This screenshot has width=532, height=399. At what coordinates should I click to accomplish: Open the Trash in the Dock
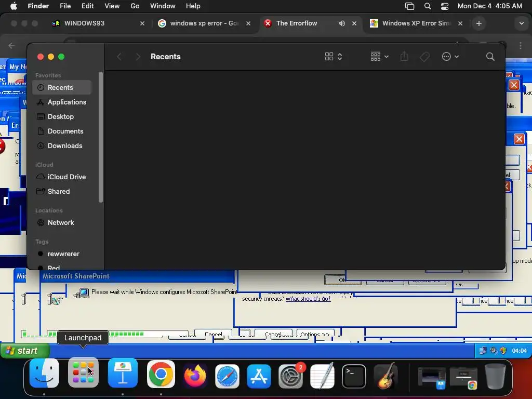coord(495,376)
